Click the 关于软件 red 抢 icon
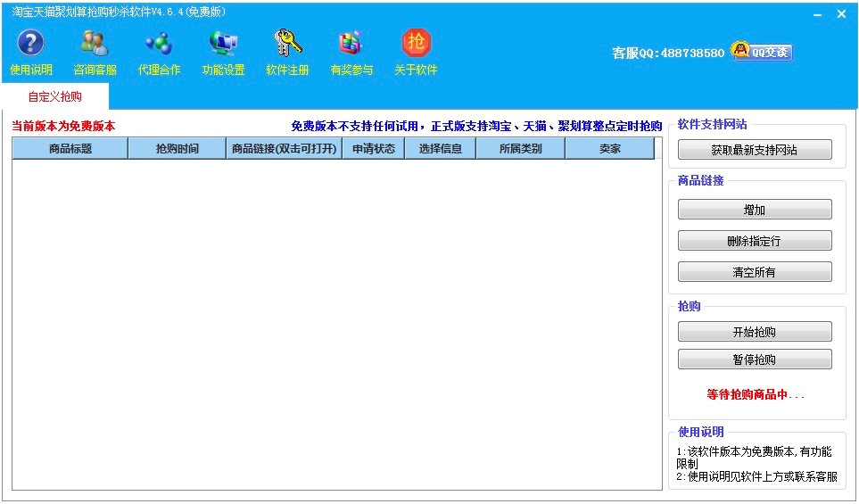859x504 pixels. tap(416, 43)
